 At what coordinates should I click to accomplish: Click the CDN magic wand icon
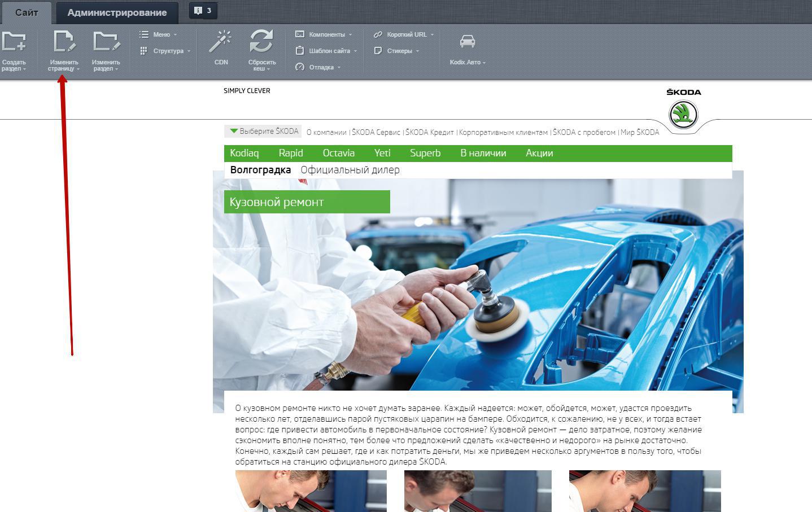[221, 41]
